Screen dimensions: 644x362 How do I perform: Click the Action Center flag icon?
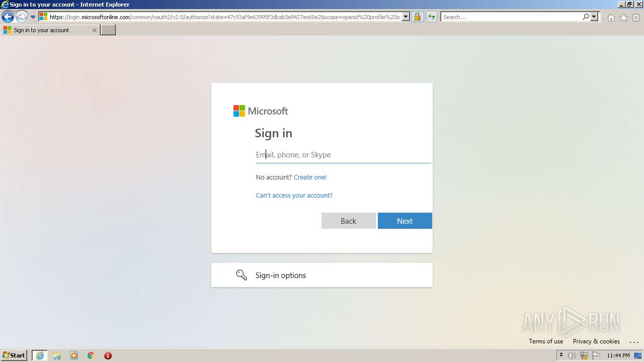coord(596,355)
